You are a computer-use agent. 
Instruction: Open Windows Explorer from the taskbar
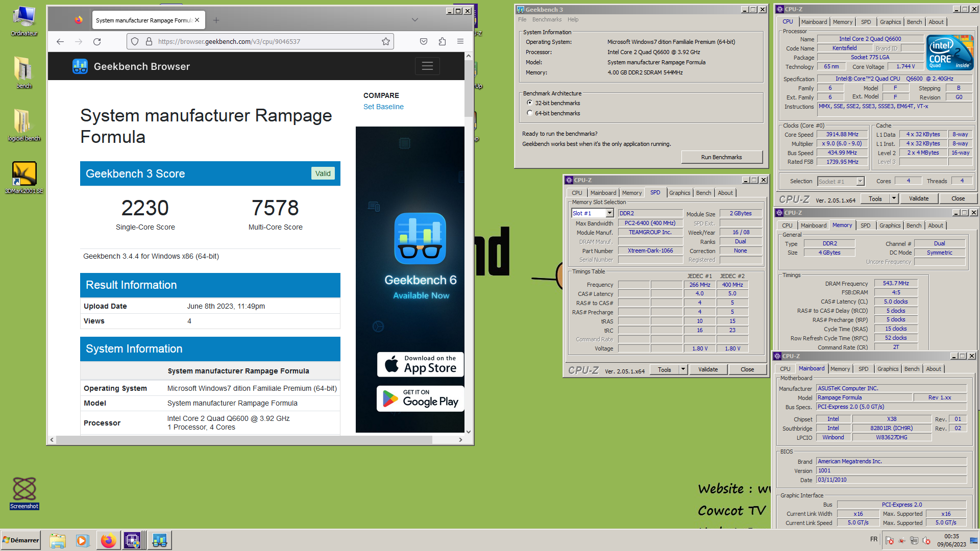click(58, 540)
